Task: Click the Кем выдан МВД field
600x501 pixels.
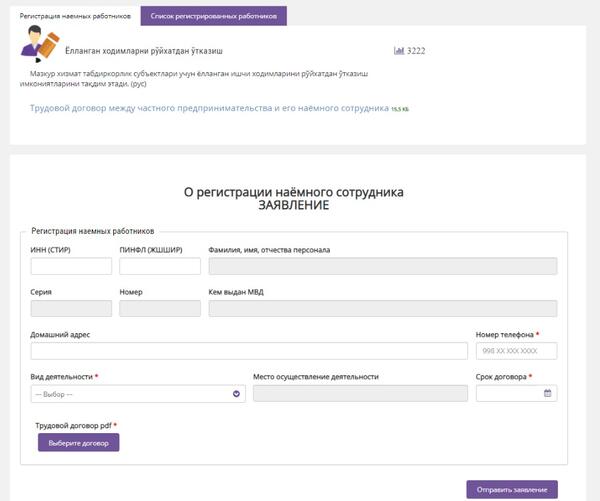Action: point(382,309)
